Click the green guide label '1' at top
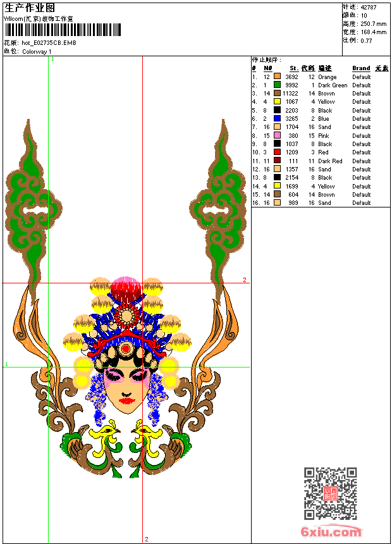The width and height of the screenshot is (392, 544). (52, 59)
